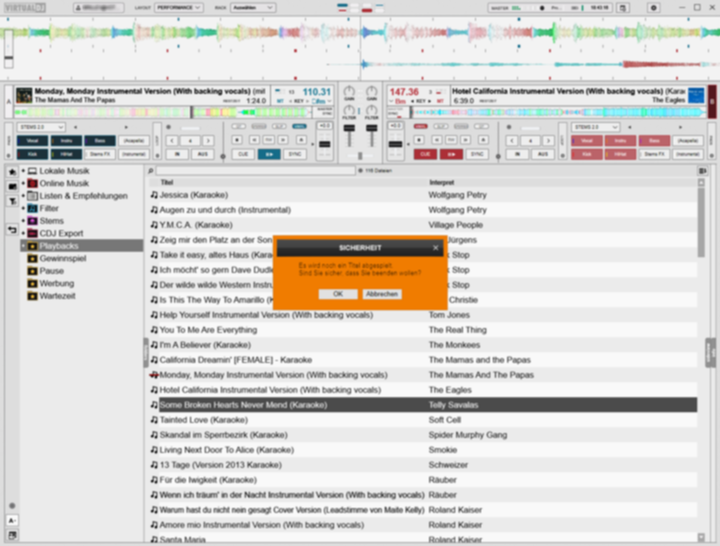Image resolution: width=720 pixels, height=546 pixels.
Task: Click play/pause on the right deck
Action: click(x=451, y=154)
